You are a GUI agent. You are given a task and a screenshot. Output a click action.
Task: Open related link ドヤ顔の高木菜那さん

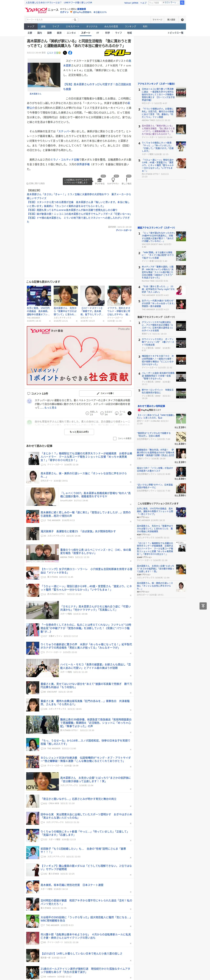pos(78,220)
